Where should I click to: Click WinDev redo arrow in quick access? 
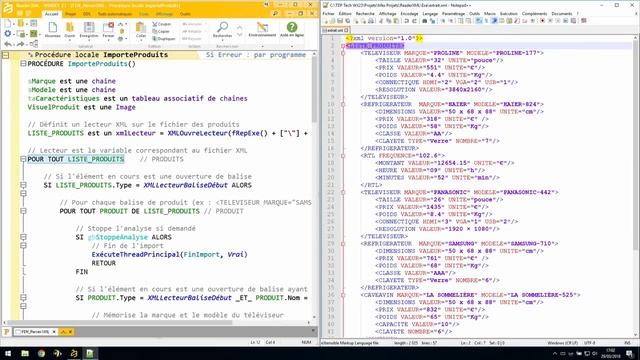tap(21, 44)
